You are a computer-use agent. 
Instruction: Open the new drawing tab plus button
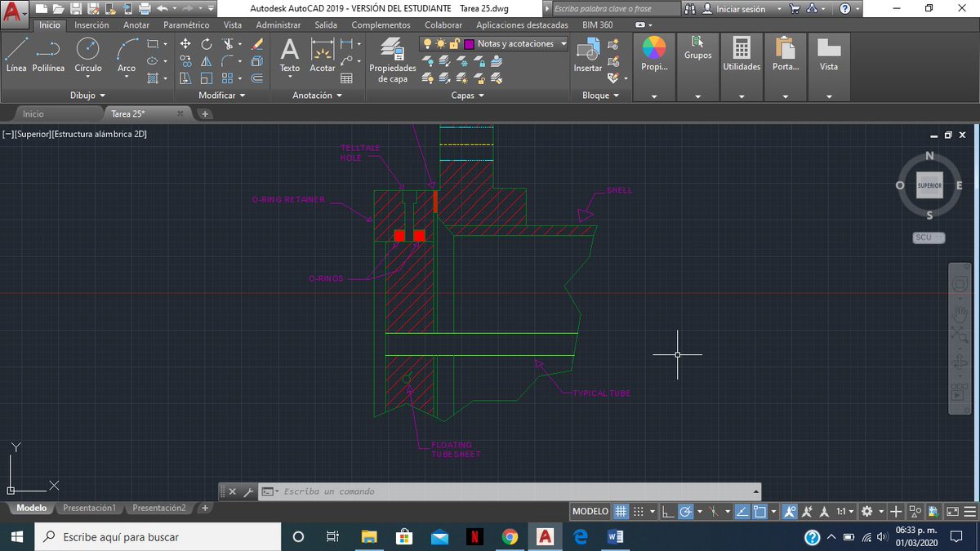pos(205,114)
